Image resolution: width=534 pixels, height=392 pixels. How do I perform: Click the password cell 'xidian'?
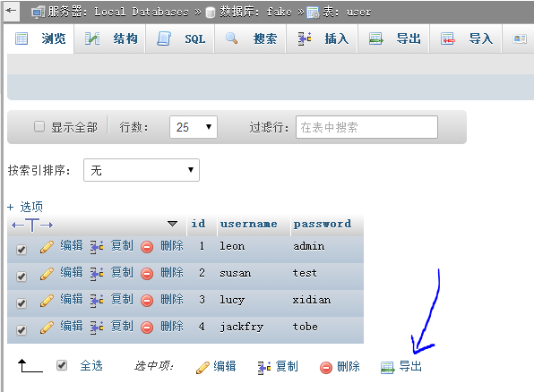pyautogui.click(x=311, y=300)
